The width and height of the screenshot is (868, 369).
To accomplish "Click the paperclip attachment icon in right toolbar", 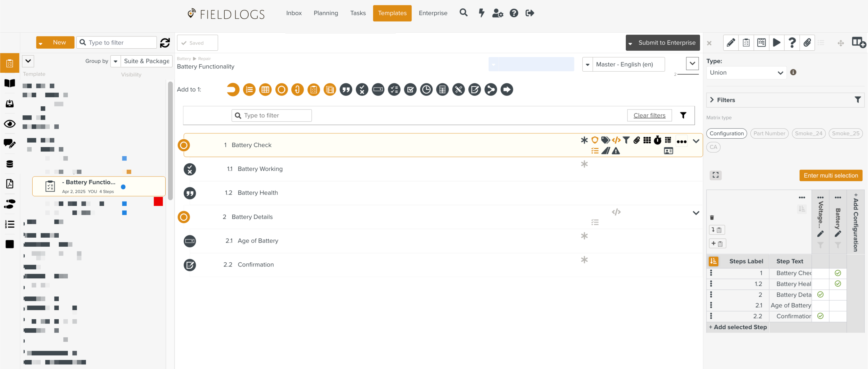I will 807,43.
